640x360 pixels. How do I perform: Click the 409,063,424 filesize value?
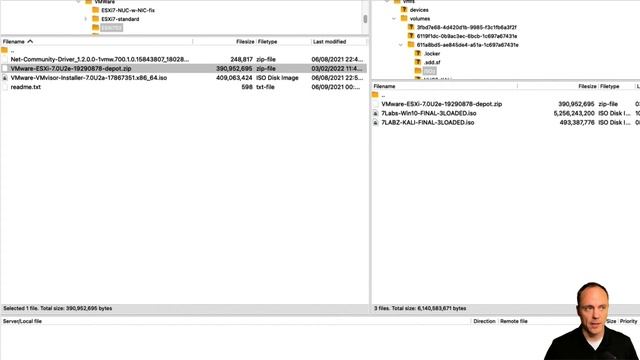[x=234, y=78]
